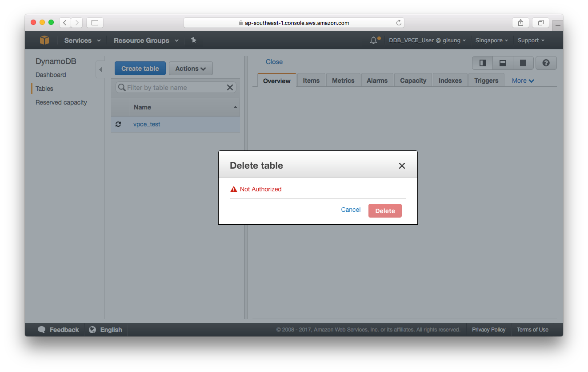The width and height of the screenshot is (588, 372).
Task: Open the DDB_VPCE_User account menu
Action: (428, 40)
